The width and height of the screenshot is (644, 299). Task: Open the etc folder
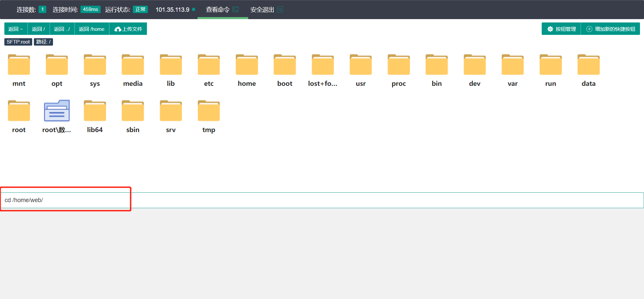[209, 65]
